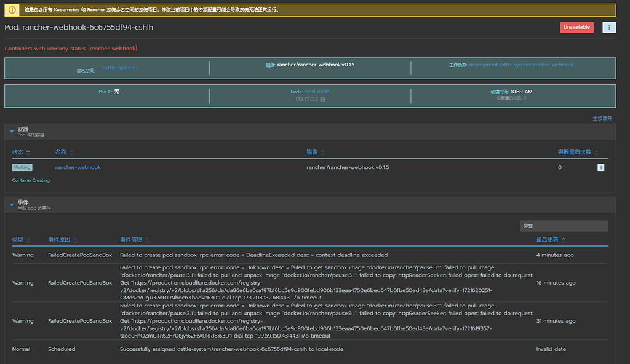Image resolution: width=630 pixels, height=364 pixels.
Task: Sort containers by 名称 column
Action: (71, 152)
